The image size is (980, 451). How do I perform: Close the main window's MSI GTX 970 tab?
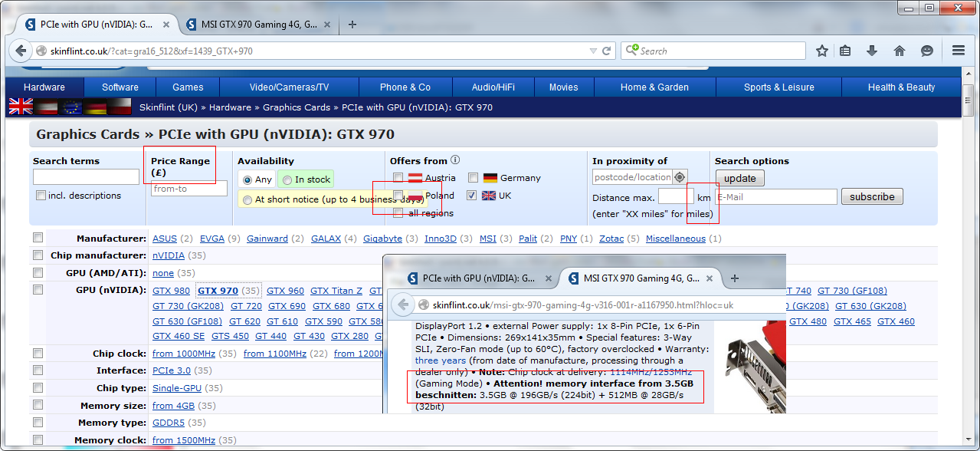click(326, 25)
